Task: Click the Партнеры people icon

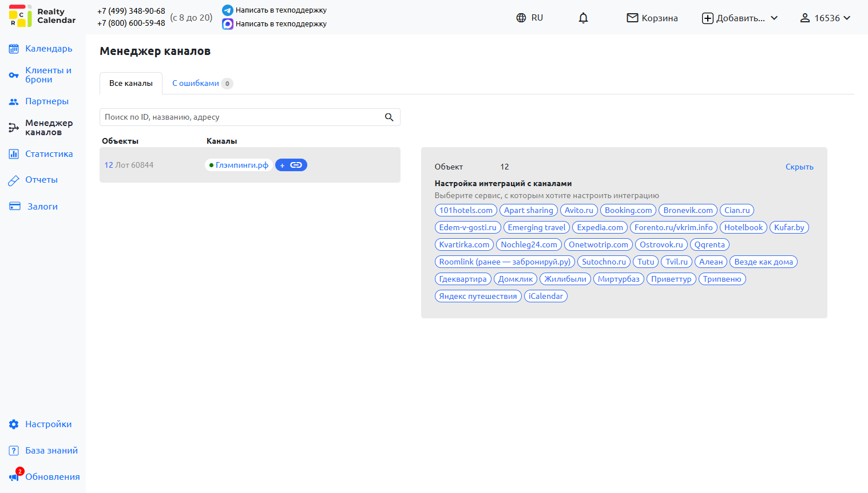Action: (x=14, y=101)
